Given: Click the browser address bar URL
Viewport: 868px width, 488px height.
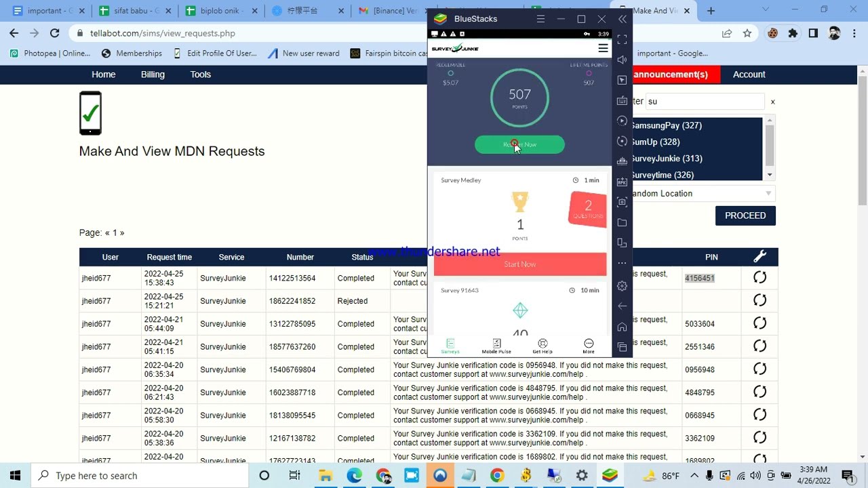Looking at the screenshot, I should pyautogui.click(x=163, y=33).
